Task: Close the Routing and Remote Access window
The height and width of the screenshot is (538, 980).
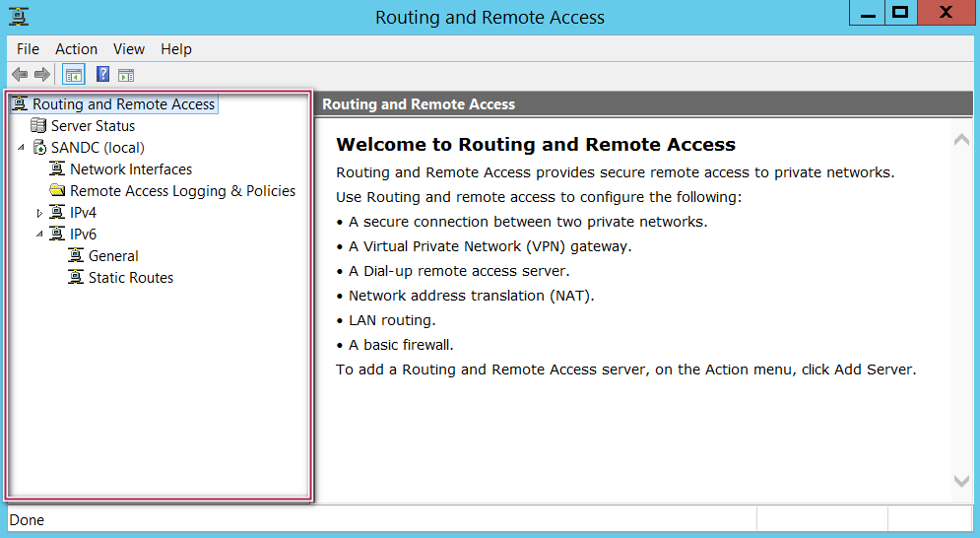Action: pos(947,13)
